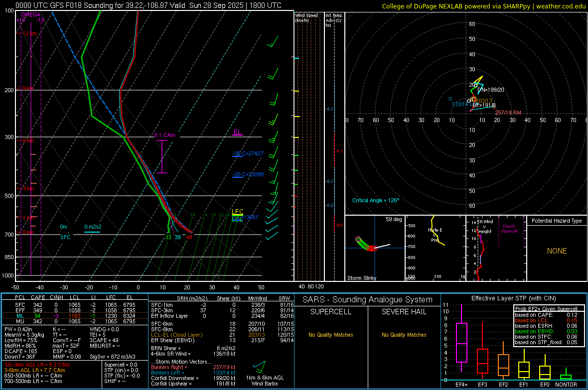Click the surface temperature value '48'
The width and height of the screenshot is (588, 390).
pos(189,237)
